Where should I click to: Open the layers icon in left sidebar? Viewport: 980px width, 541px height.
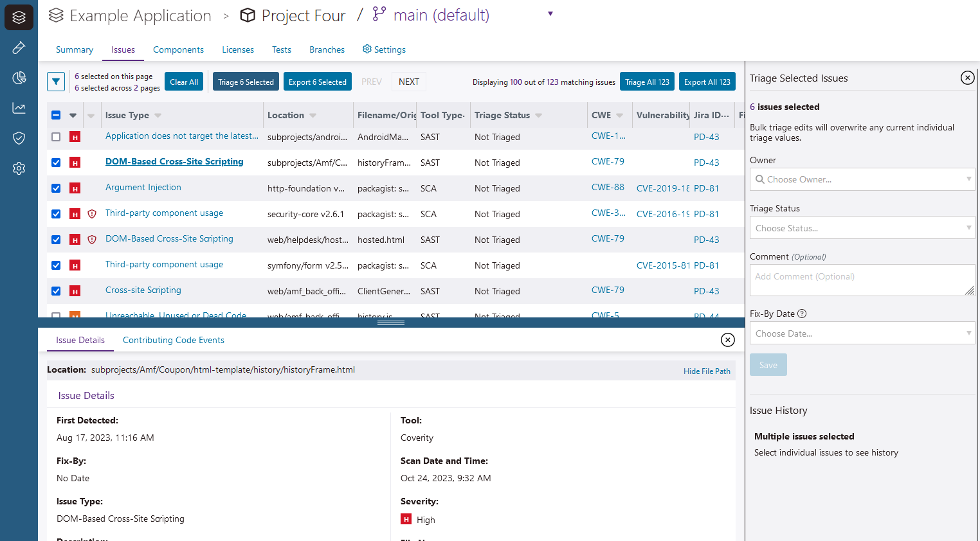click(19, 17)
